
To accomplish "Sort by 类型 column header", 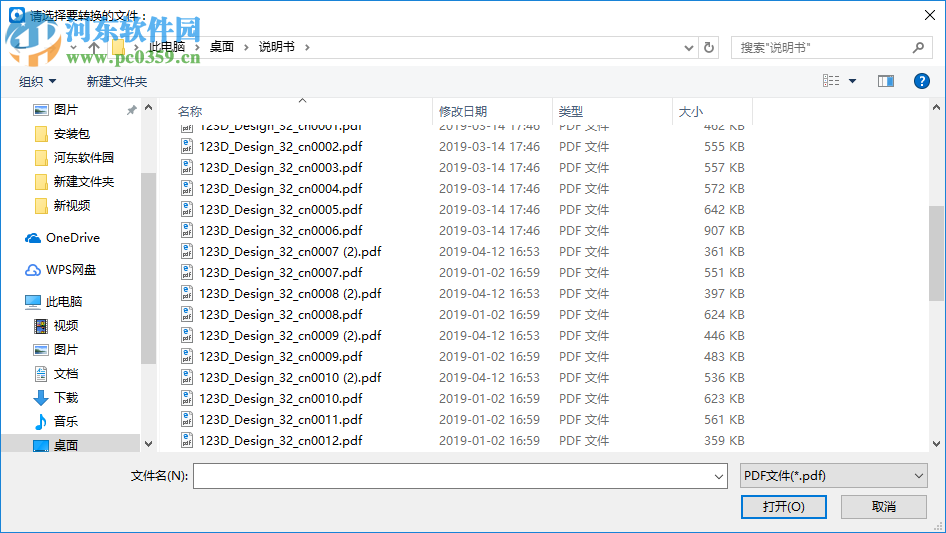I will point(571,112).
